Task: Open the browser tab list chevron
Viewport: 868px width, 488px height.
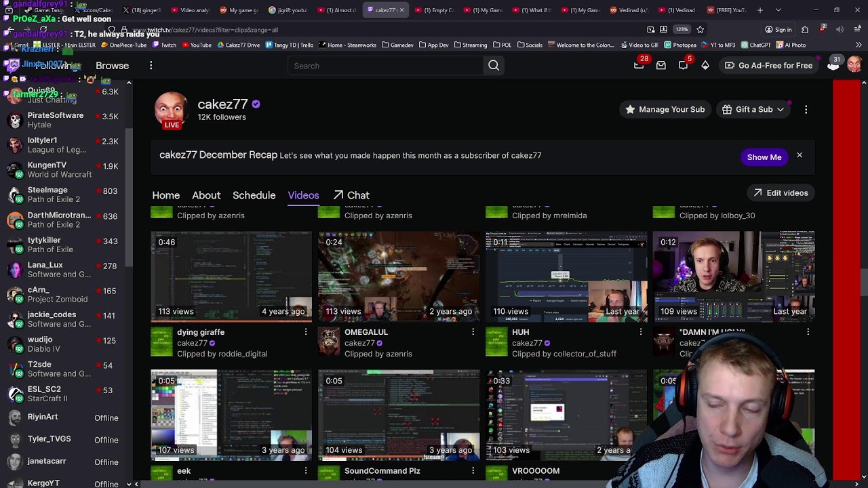Action: (x=778, y=10)
